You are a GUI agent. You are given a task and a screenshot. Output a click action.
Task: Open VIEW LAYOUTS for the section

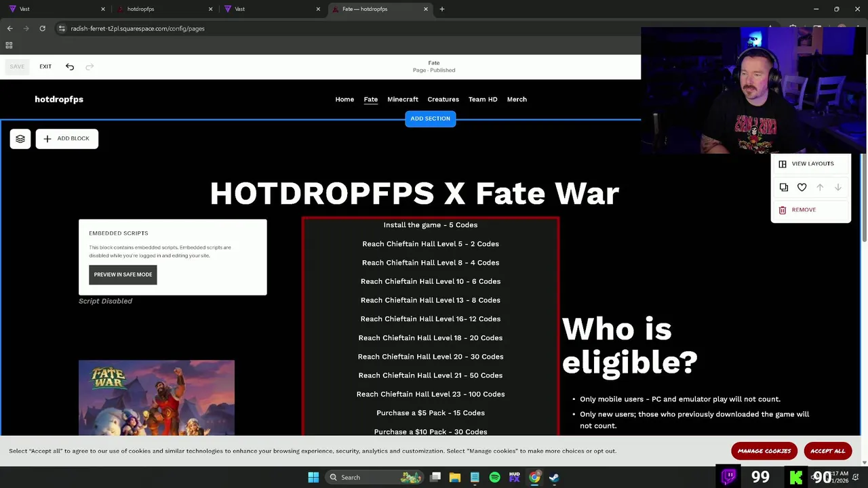[x=806, y=163]
